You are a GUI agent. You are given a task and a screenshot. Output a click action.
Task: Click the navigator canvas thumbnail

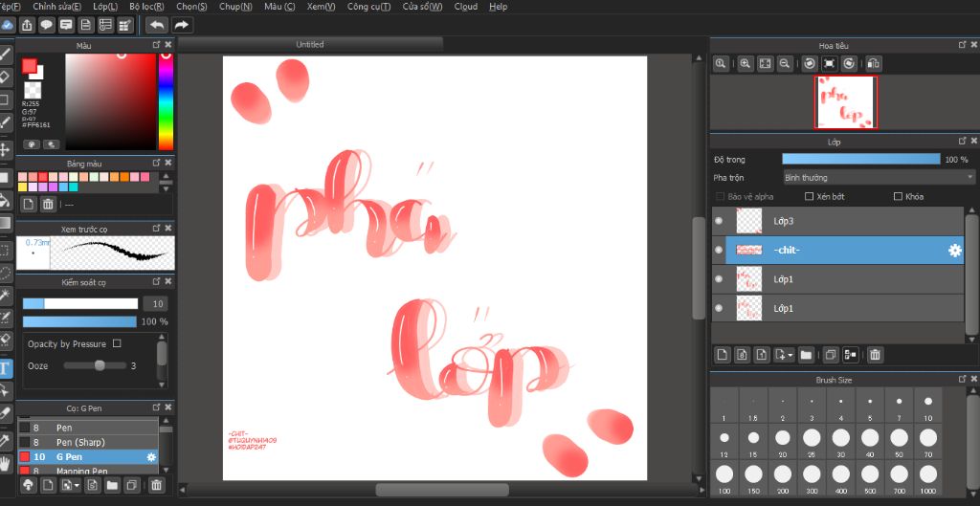(x=846, y=101)
